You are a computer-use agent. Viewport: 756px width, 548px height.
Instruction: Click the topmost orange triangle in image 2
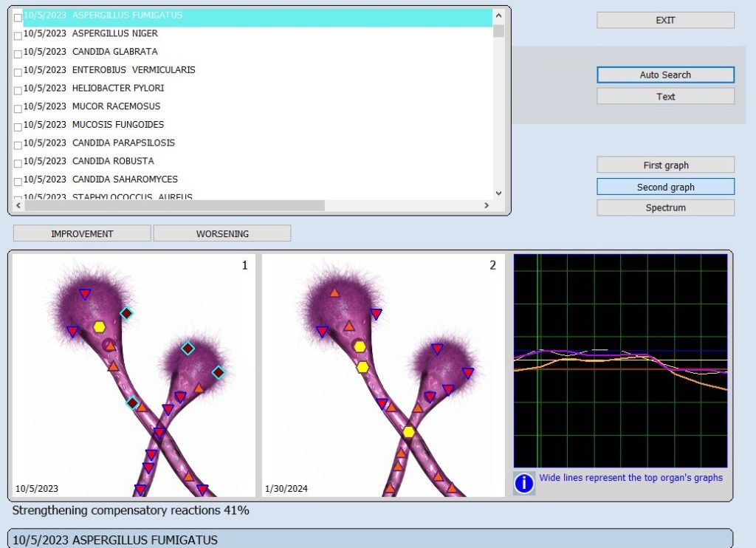(x=334, y=292)
